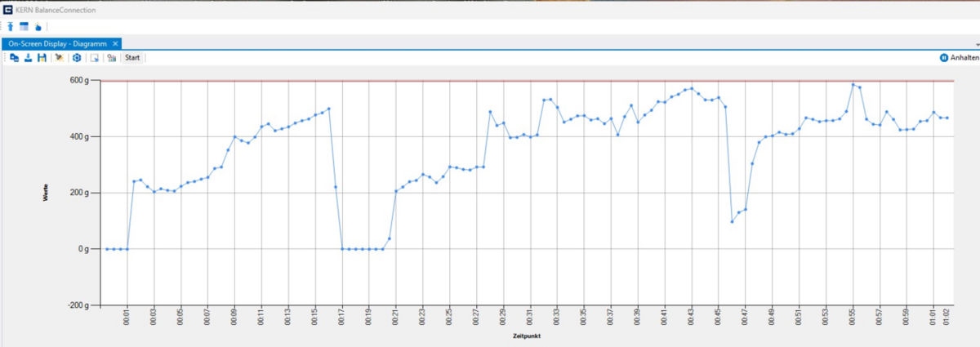
Task: Close the On-Screen Display - Diagramm tab
Action: tap(115, 43)
